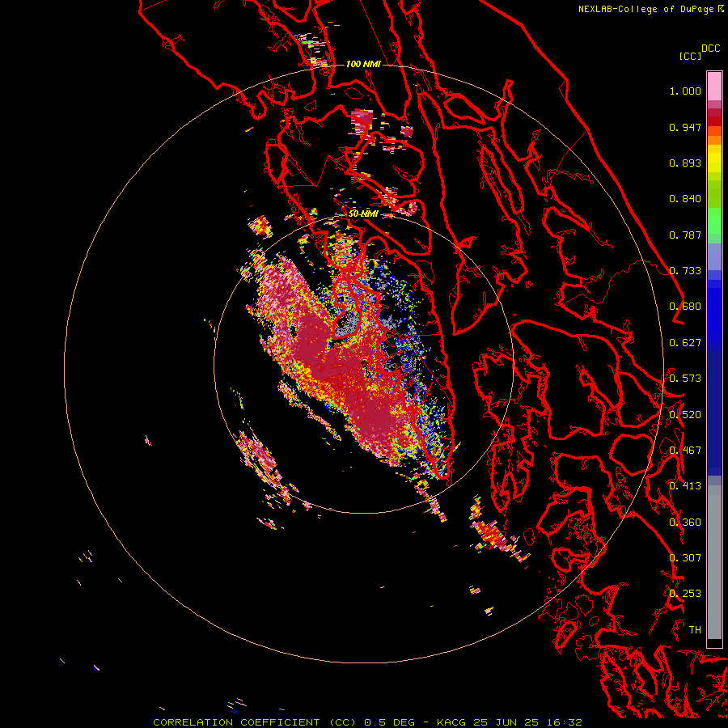Click the 16:32 timestamp in caption
Image resolution: width=728 pixels, height=728 pixels.
click(x=563, y=722)
